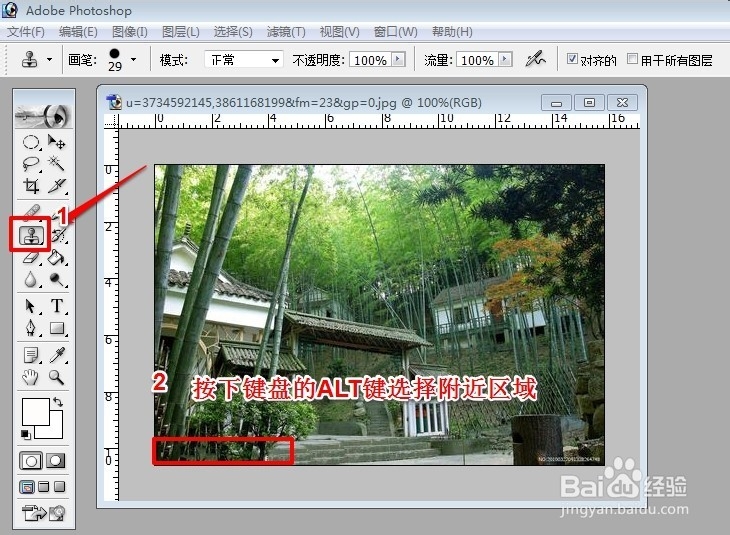This screenshot has width=730, height=535.
Task: Click the Photoshop application icon in title bar
Action: click(x=9, y=10)
